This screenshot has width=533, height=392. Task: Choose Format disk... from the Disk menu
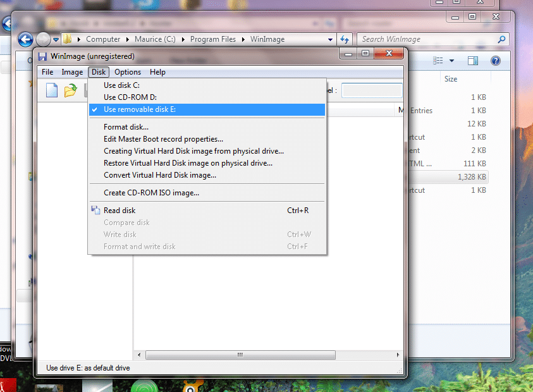[x=207, y=127]
